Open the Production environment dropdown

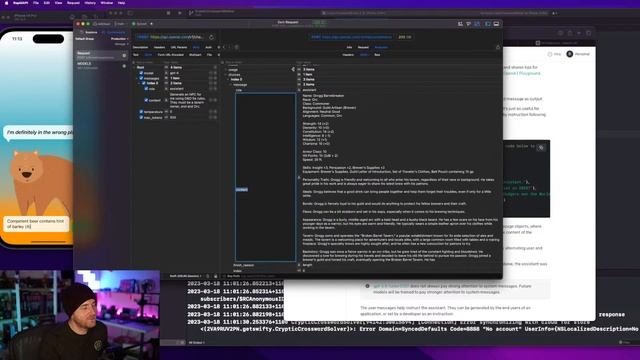click(x=119, y=39)
